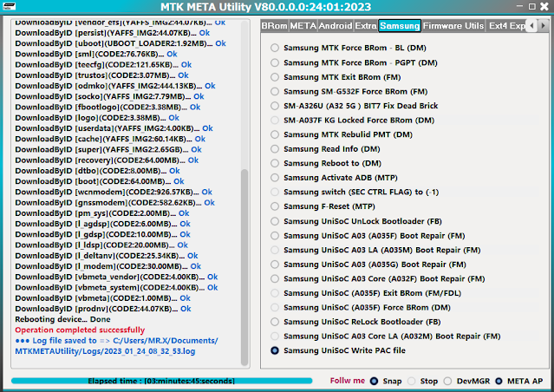Select Samsung F-Reset (MTP)
The height and width of the screenshot is (392, 554).
(x=323, y=206)
